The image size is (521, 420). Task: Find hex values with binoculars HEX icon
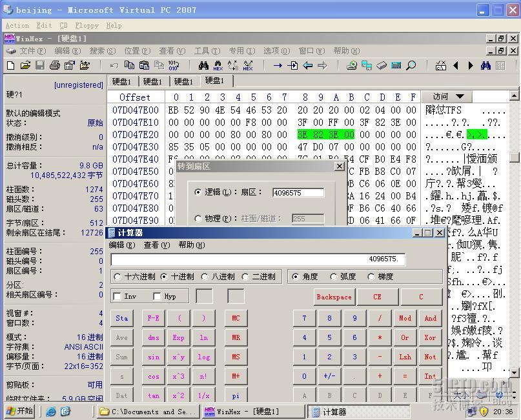click(x=218, y=65)
